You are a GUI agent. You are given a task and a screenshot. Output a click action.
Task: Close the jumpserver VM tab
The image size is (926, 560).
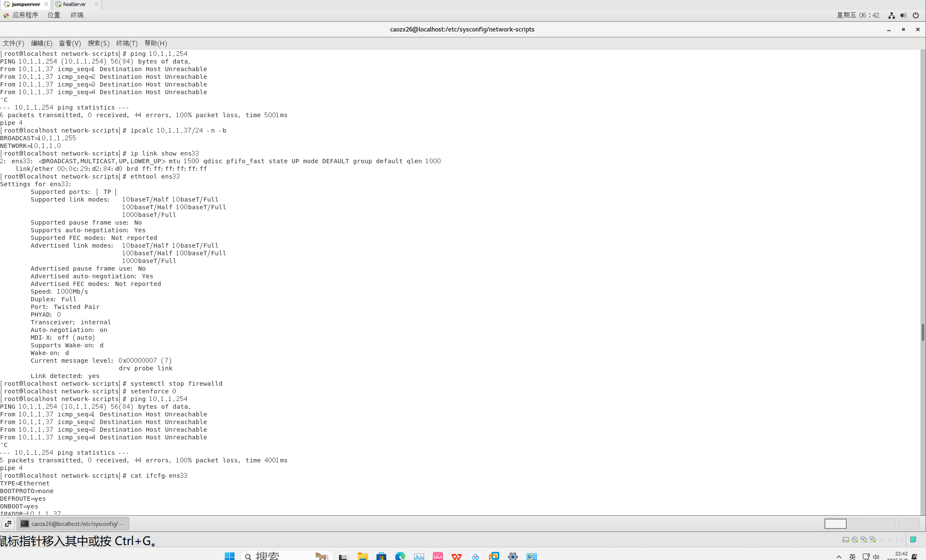(46, 4)
